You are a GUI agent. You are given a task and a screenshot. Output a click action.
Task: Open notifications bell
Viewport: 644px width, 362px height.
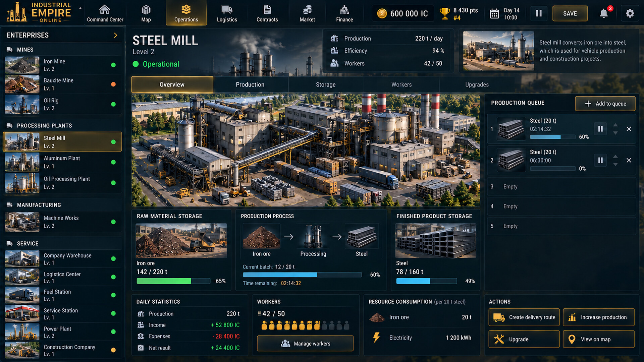(604, 13)
